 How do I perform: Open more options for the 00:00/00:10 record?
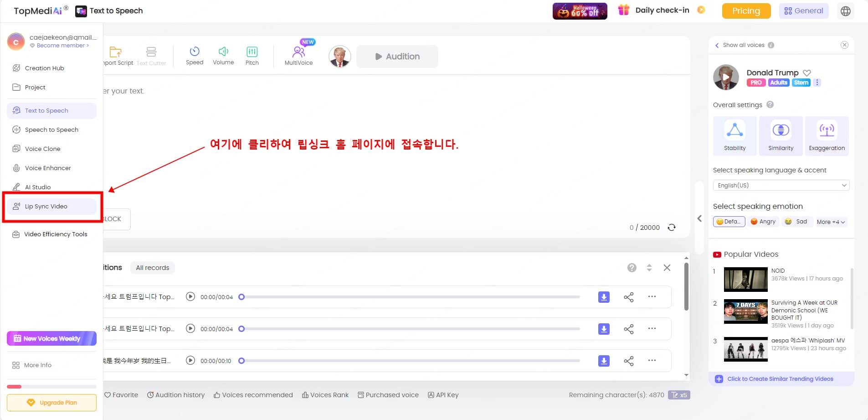(652, 360)
